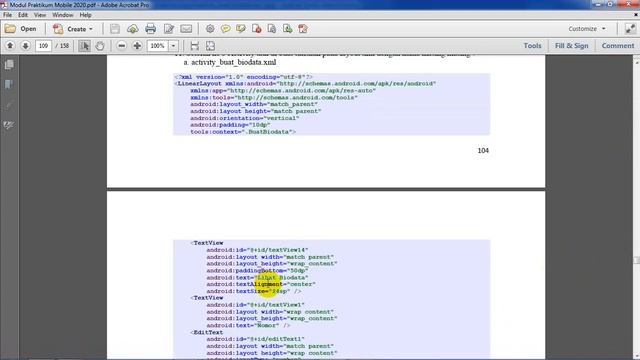Add a sticky note comment icon
The image size is (640, 360).
[x=225, y=29]
